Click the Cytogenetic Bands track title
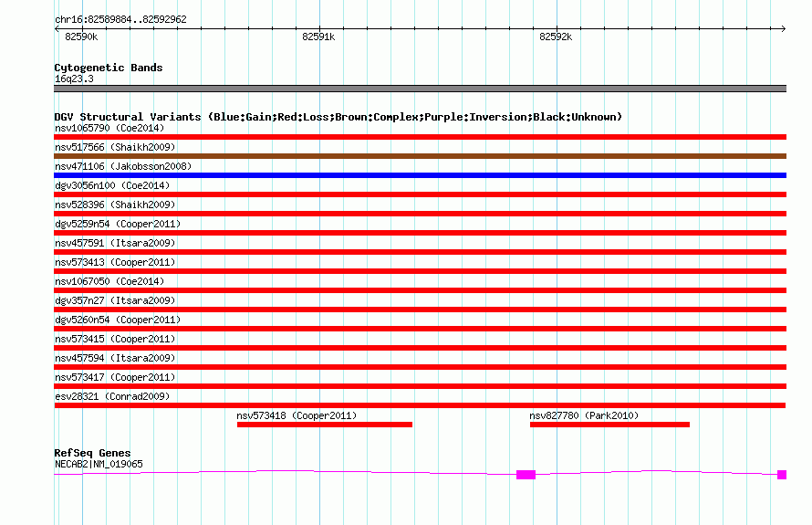Viewport: 812px width, 525px height. click(x=109, y=68)
